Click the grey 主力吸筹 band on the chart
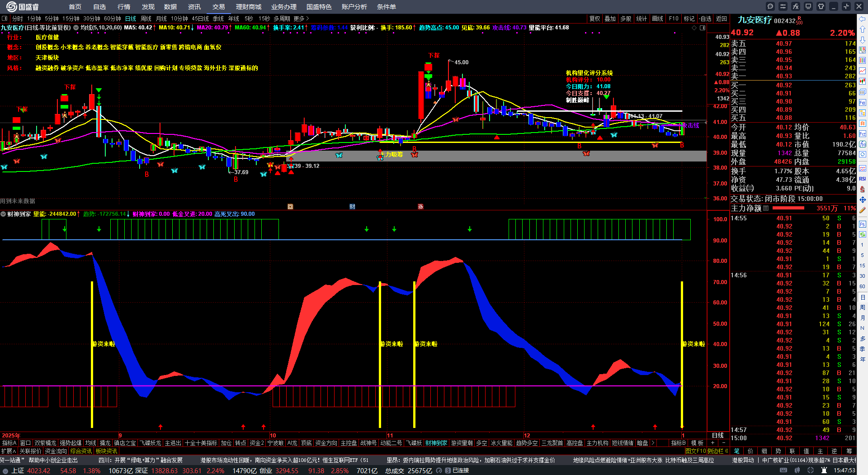Image resolution: width=868 pixels, height=475 pixels. pos(496,156)
